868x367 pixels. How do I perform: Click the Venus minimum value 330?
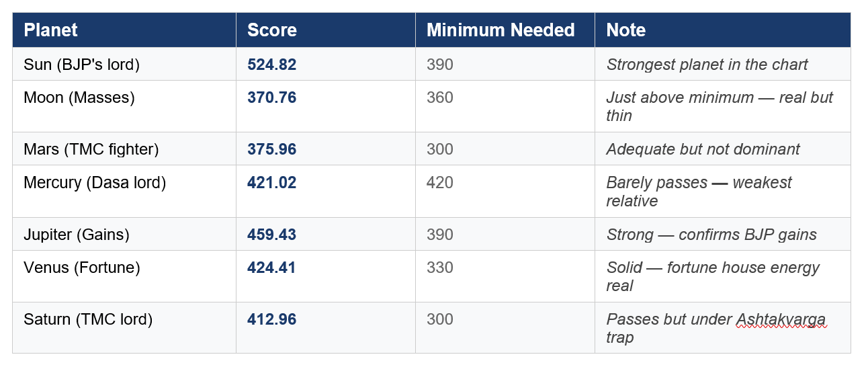[440, 268]
